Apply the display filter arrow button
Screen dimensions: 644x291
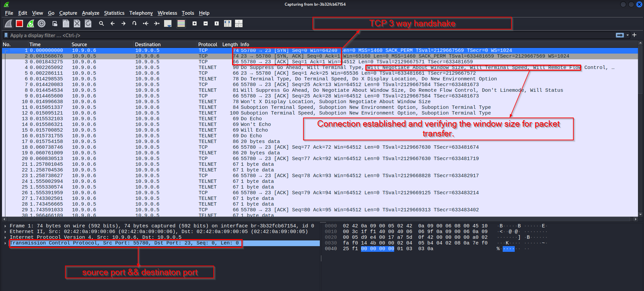[x=620, y=35]
